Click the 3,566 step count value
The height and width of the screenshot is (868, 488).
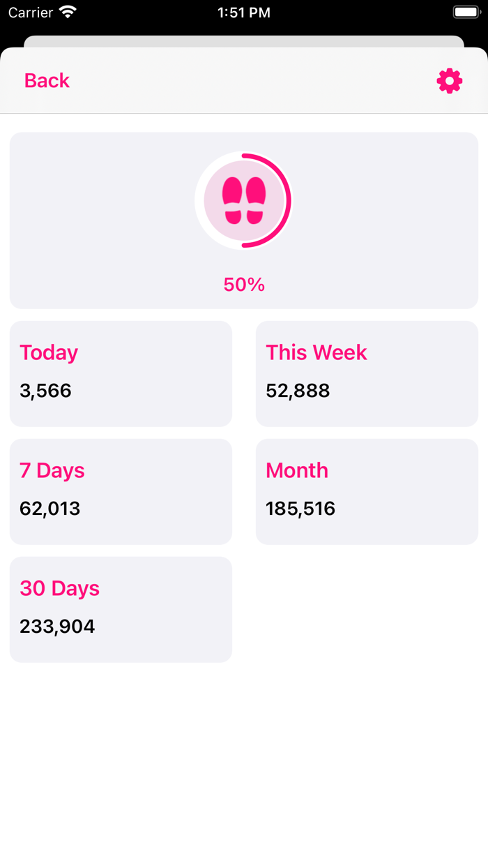pyautogui.click(x=45, y=391)
